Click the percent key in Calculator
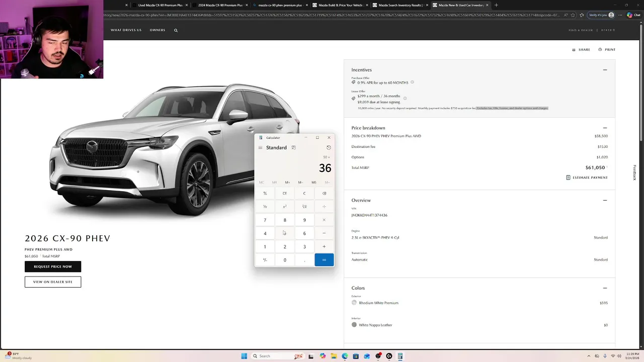Image resolution: width=644 pixels, height=362 pixels. 265,193
